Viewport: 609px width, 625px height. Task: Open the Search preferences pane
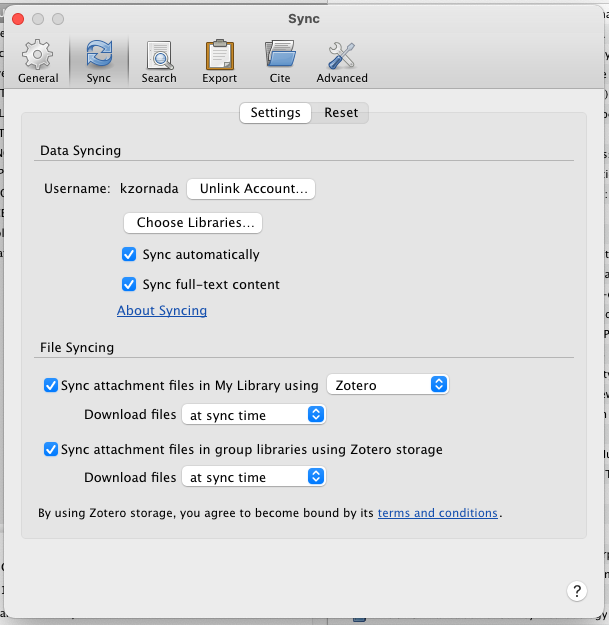tap(159, 61)
